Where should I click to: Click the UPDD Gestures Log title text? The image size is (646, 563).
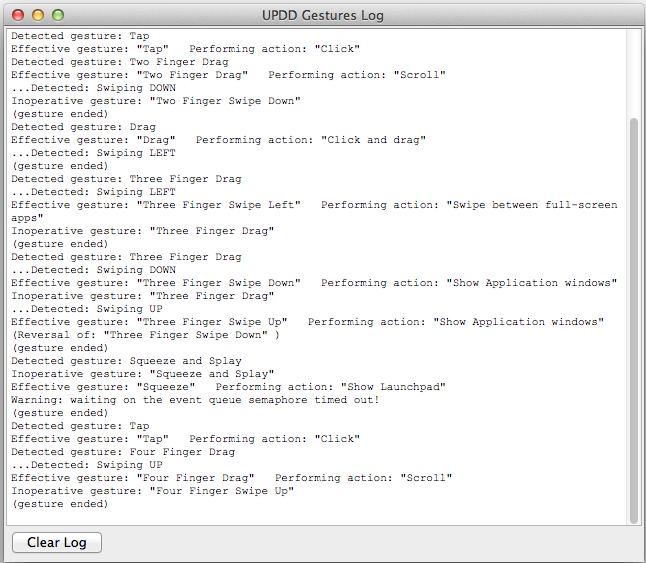323,15
